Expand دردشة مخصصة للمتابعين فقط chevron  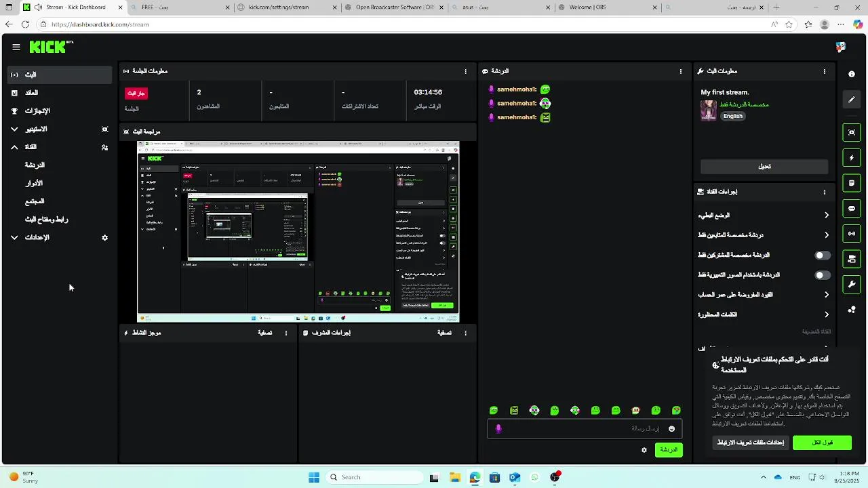[826, 235]
